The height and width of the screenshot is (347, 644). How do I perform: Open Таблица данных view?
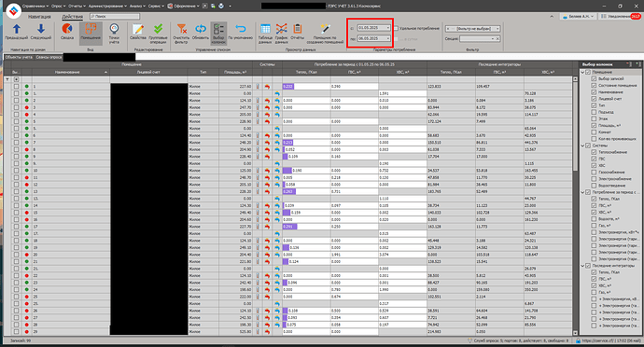click(265, 34)
